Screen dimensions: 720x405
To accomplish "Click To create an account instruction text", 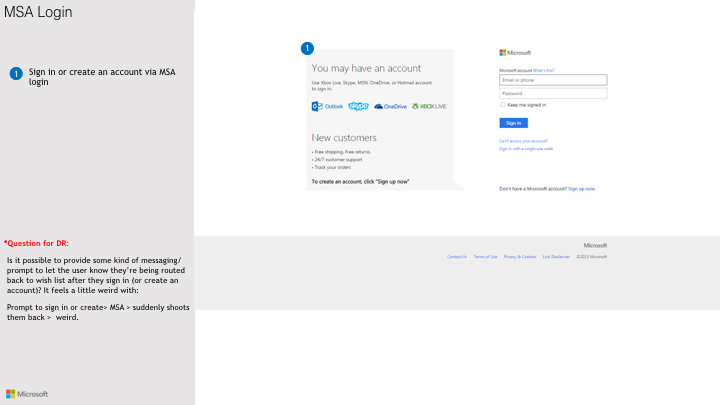I will 360,182.
